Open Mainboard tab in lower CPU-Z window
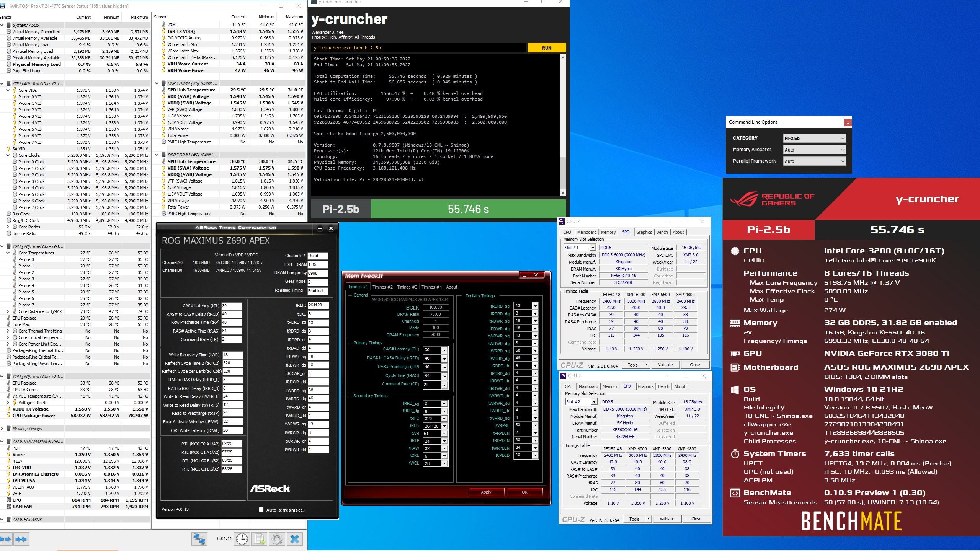980x551 pixels. tap(588, 386)
